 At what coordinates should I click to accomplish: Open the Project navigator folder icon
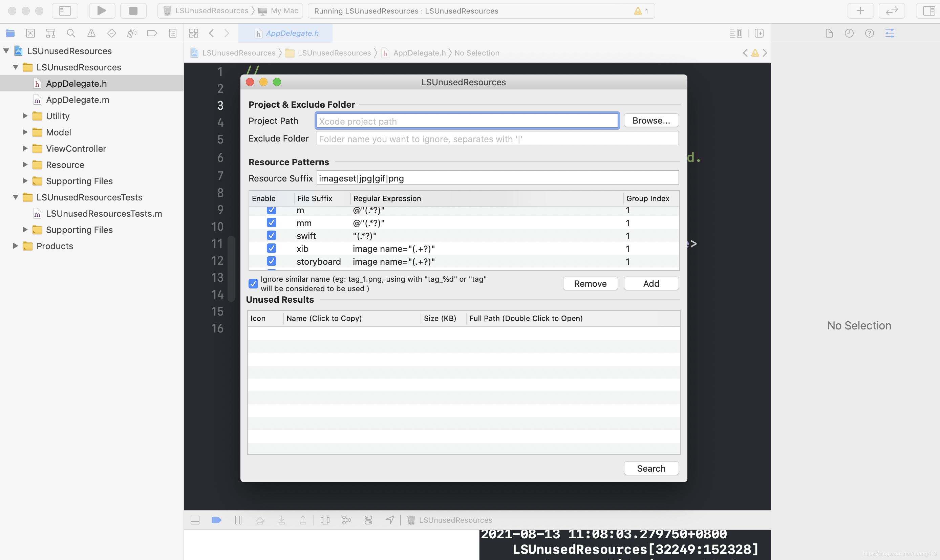click(x=10, y=33)
